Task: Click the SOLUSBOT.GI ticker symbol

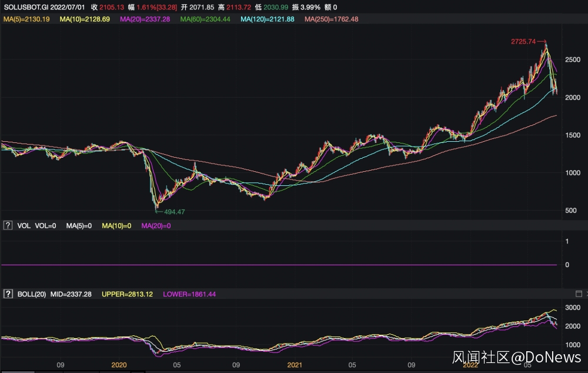Action: tap(25, 7)
